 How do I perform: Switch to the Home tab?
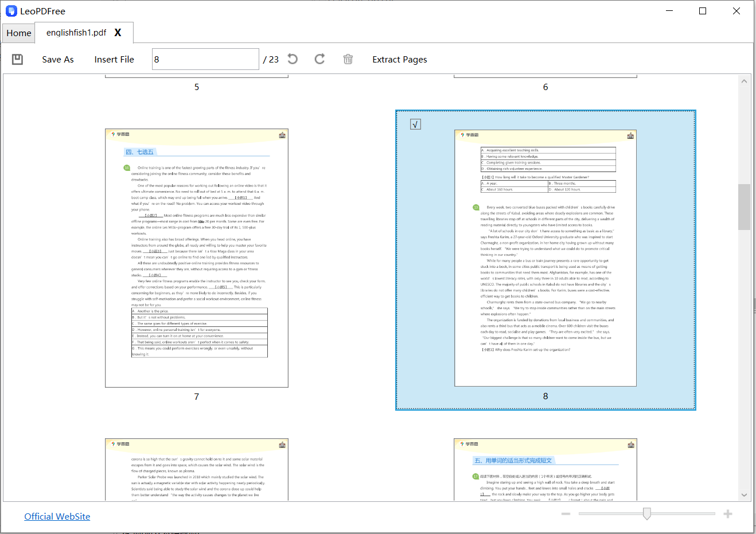(x=19, y=33)
